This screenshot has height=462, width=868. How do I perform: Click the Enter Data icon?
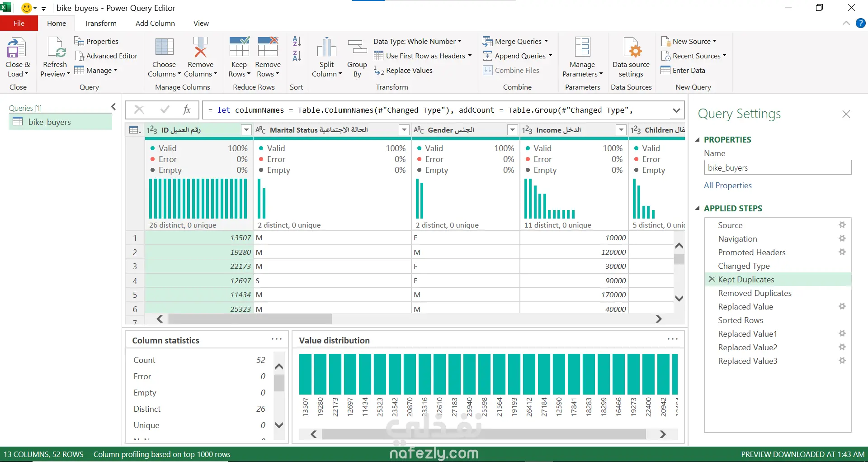coord(665,70)
